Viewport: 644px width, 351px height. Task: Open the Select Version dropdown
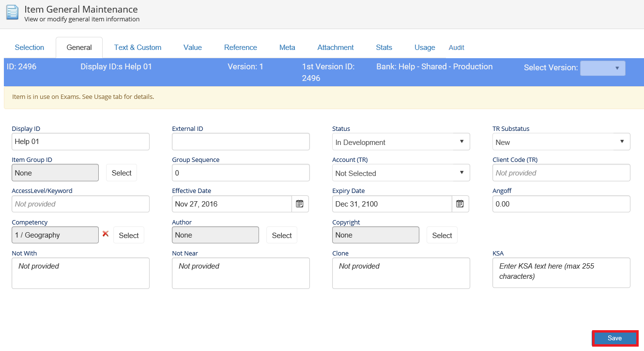pos(602,68)
